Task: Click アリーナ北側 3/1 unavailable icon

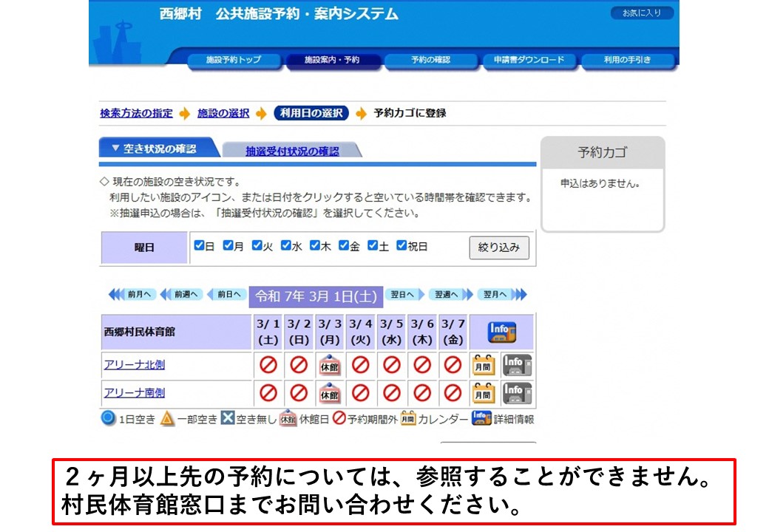Action: (x=268, y=365)
